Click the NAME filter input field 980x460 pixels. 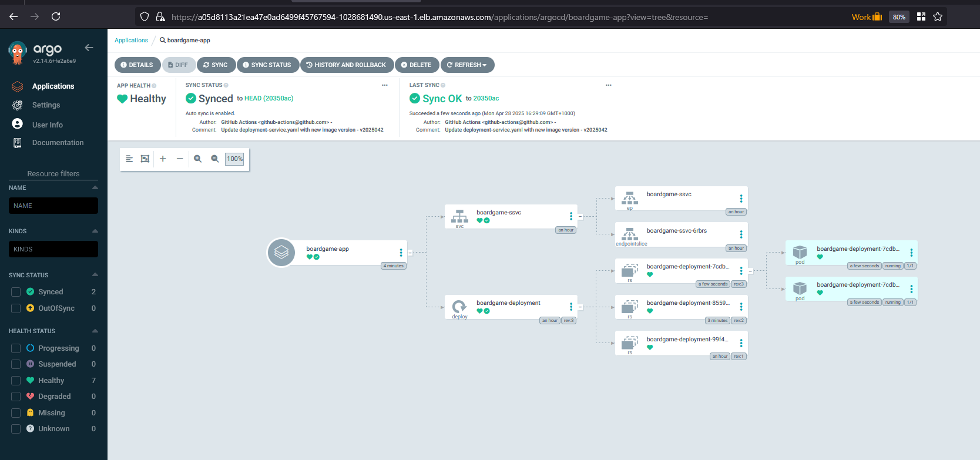coord(53,206)
